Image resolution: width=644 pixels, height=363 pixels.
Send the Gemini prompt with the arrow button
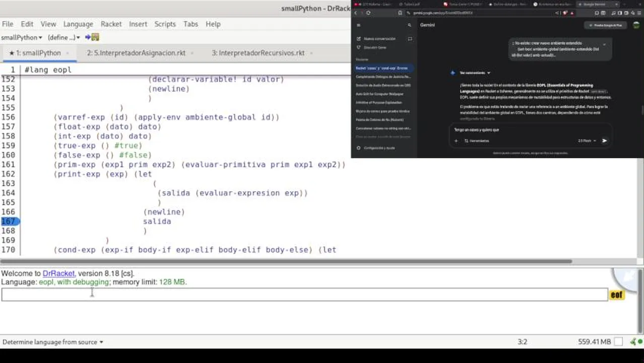[604, 141]
